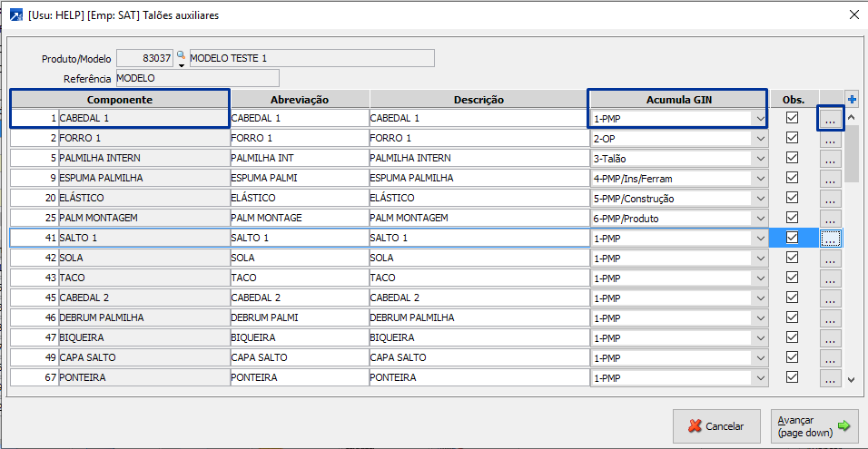This screenshot has height=449, width=868.
Task: Uncheck Obs. checkbox for SALTO 1 row
Action: [x=792, y=238]
